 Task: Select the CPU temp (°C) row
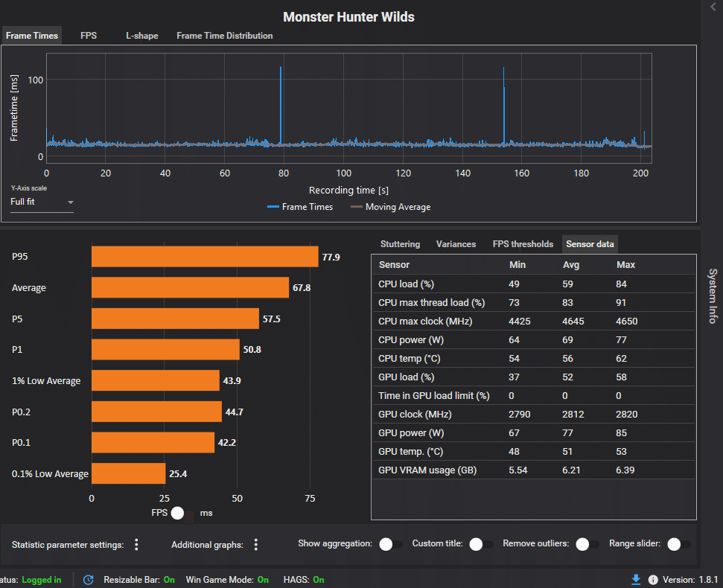(x=533, y=359)
